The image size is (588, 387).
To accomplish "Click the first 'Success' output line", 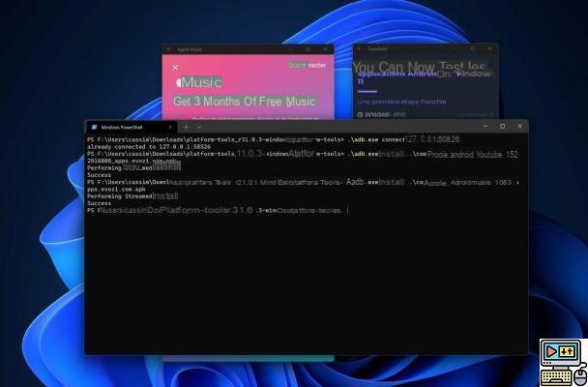I will [99, 175].
